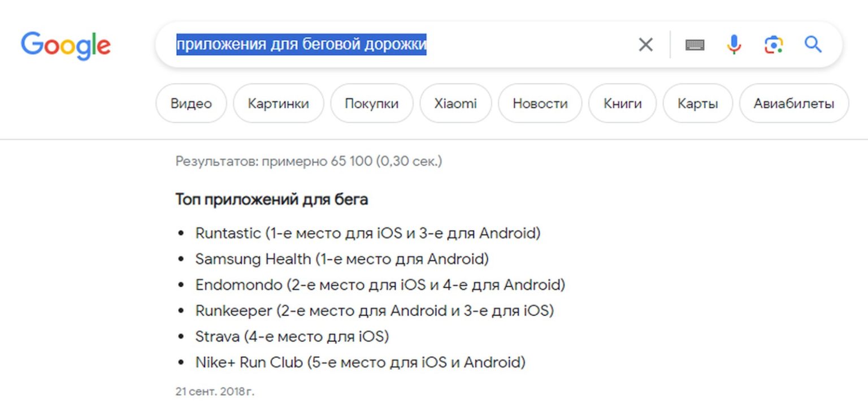Filter results by the Xiaomi chip
868x411 pixels.
pos(455,103)
